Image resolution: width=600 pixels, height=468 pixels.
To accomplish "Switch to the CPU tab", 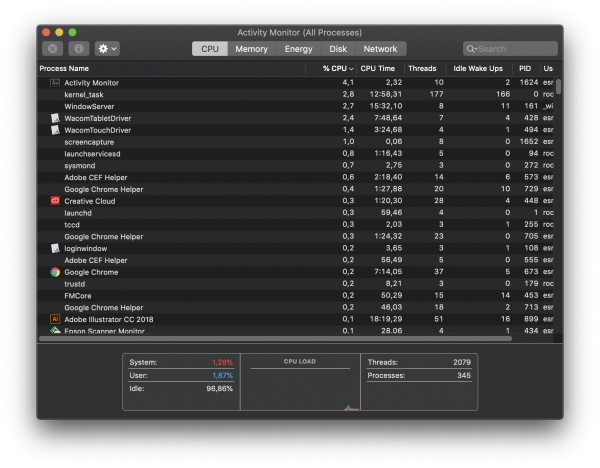I will [x=210, y=49].
